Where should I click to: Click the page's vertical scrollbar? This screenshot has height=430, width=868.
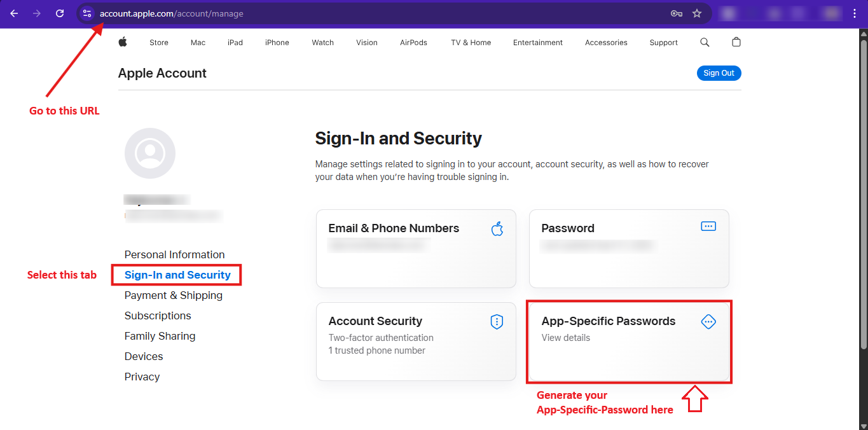tap(863, 191)
